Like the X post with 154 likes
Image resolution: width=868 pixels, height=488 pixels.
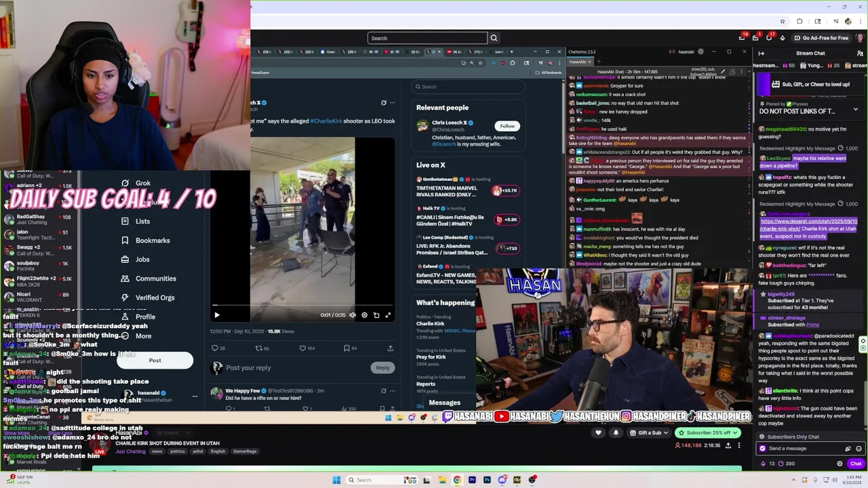303,348
